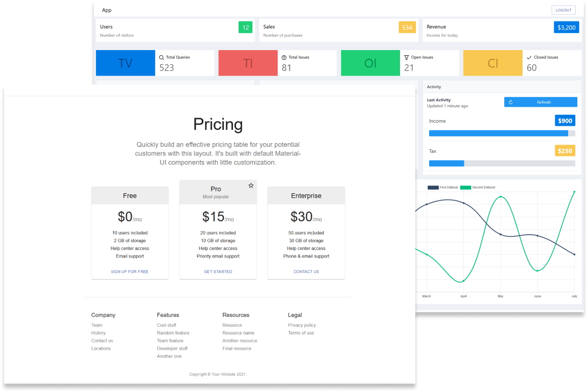Screen dimensions: 588x392
Task: Open the Resource link under Resources
Action: (x=232, y=325)
